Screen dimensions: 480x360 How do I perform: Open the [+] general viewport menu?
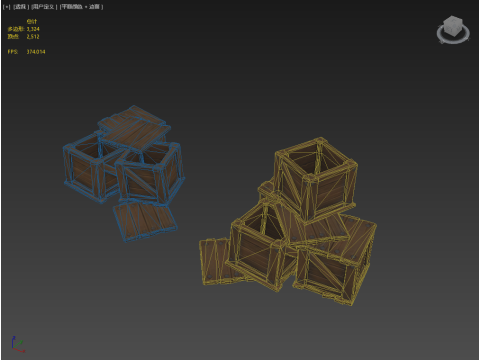coord(6,7)
